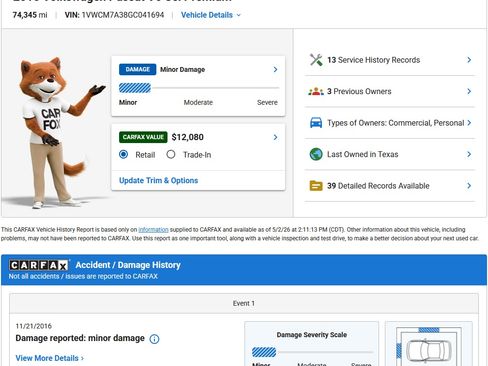Open CARFAX Value card chevron

tap(275, 137)
